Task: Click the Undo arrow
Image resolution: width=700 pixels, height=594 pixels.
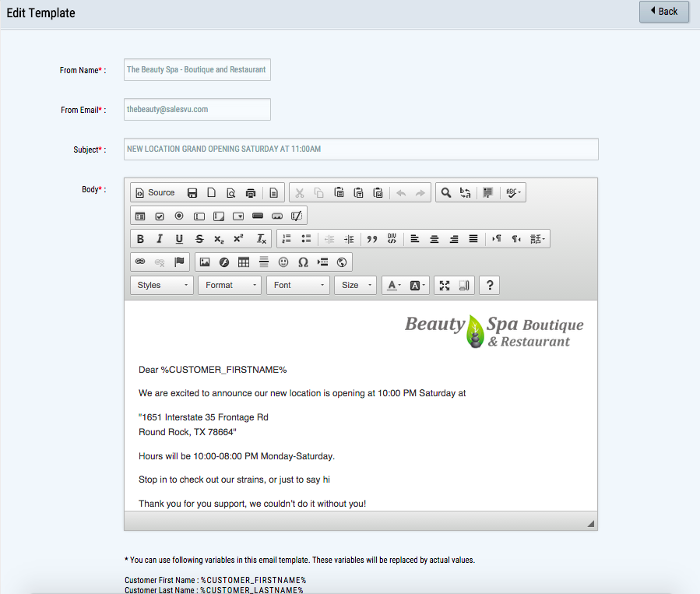Action: [401, 193]
